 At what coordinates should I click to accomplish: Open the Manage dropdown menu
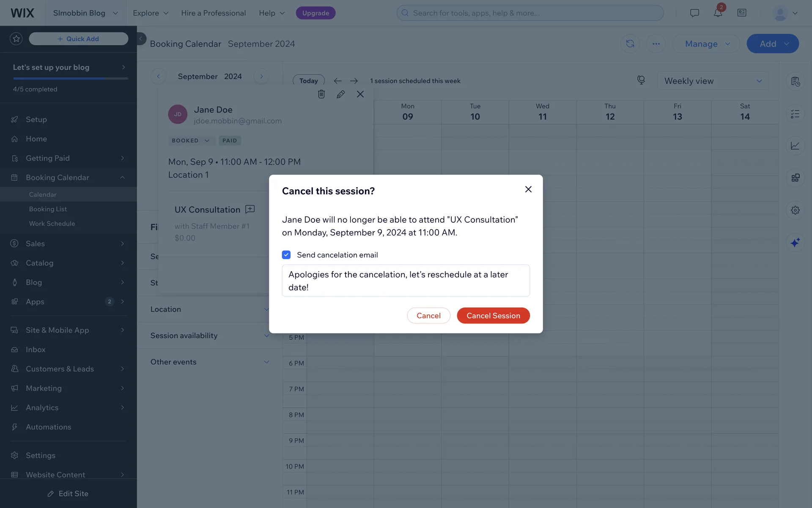coord(706,44)
